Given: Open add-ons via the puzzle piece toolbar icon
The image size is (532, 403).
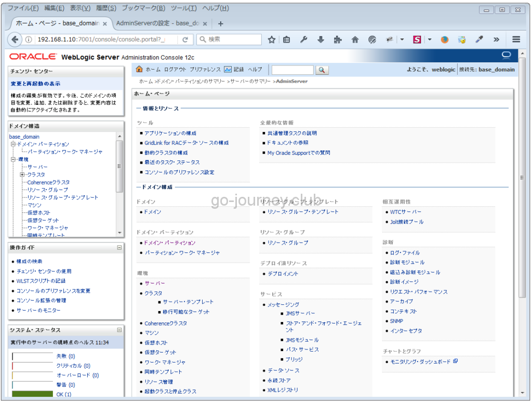Looking at the screenshot, I should point(338,39).
